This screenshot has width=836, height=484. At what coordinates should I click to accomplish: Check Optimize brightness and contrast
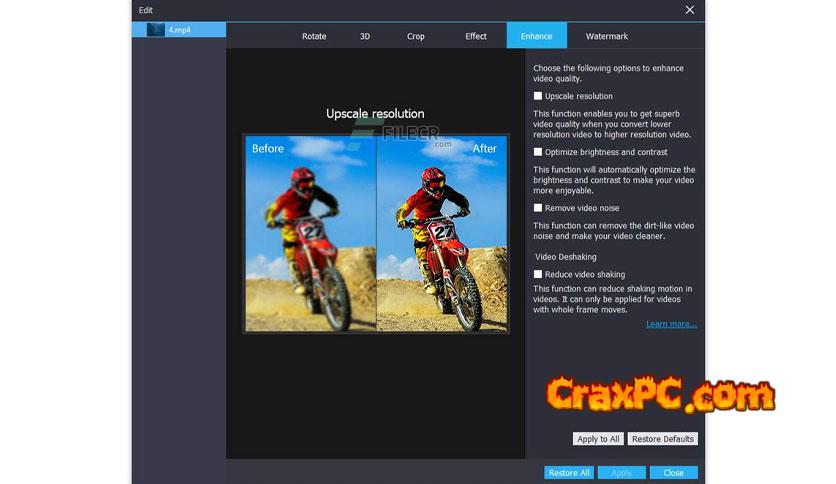pyautogui.click(x=538, y=152)
